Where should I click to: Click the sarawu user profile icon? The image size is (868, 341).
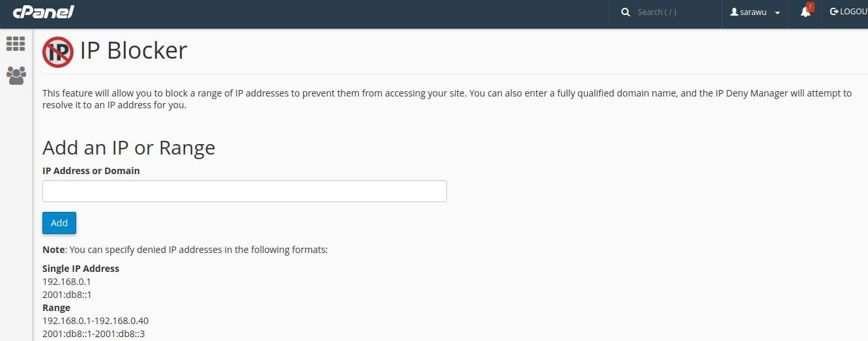(734, 12)
